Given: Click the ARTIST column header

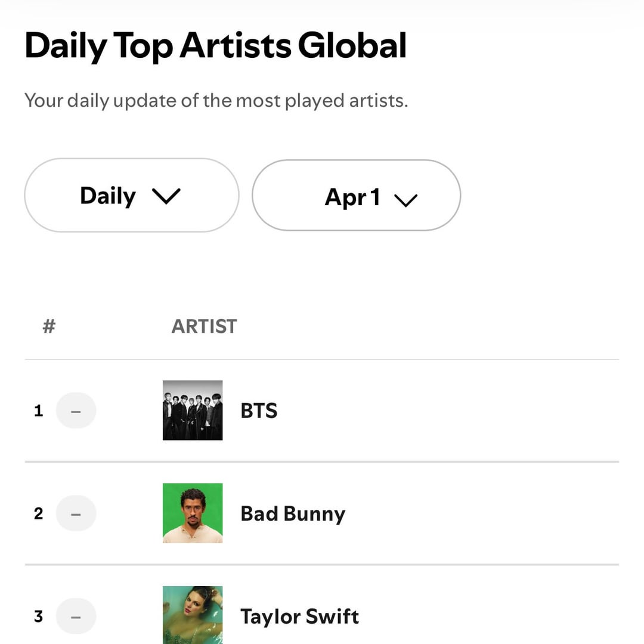Looking at the screenshot, I should (x=204, y=326).
